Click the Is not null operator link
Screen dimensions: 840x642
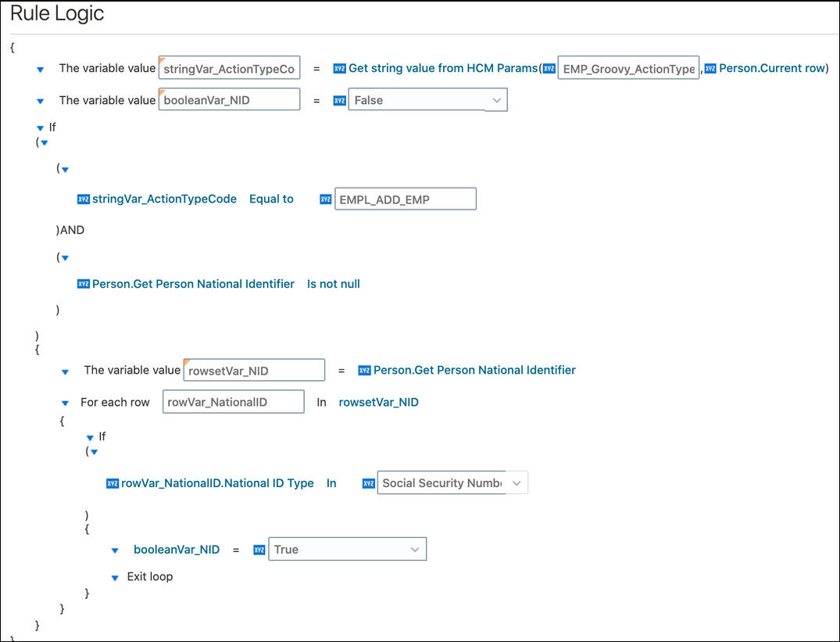point(334,284)
